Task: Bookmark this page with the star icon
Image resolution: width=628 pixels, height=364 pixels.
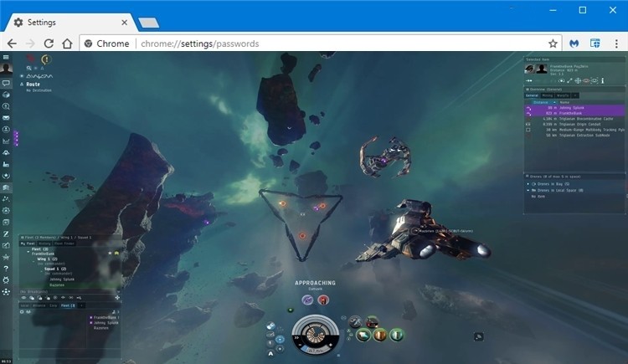Action: (x=553, y=44)
